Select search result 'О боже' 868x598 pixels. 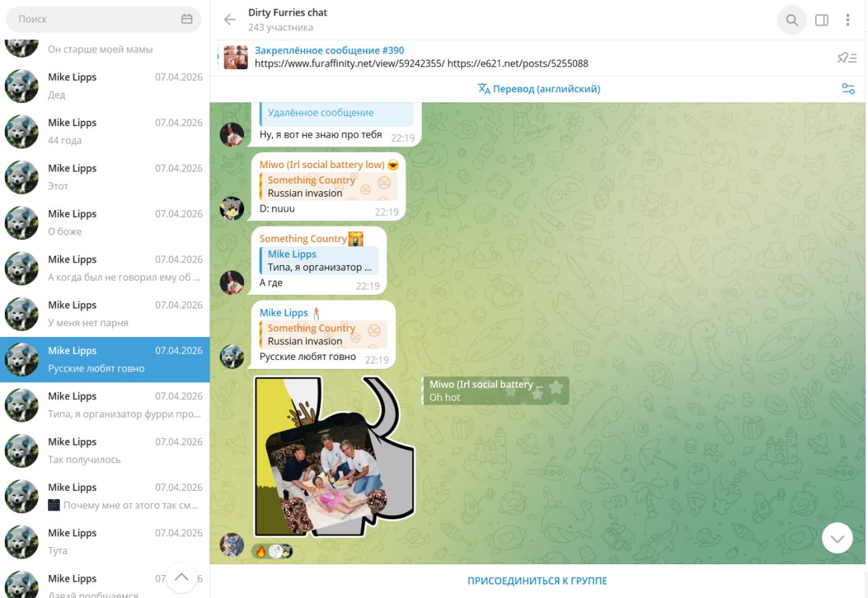pyautogui.click(x=105, y=222)
